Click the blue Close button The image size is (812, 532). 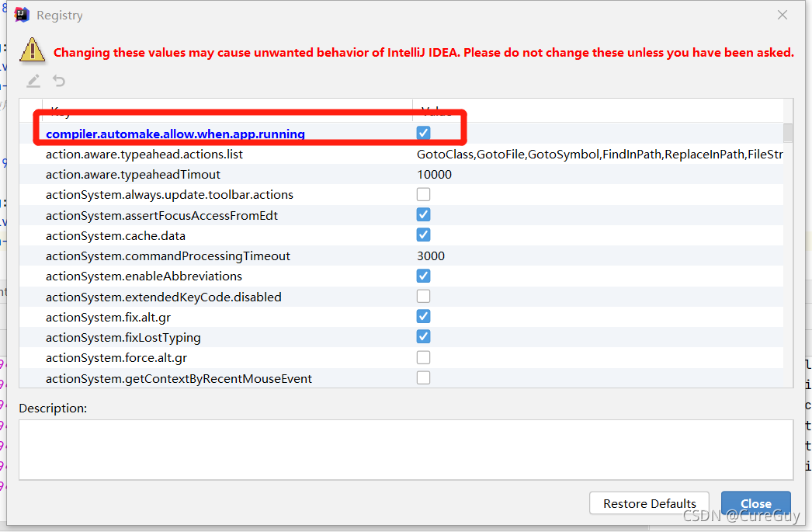(755, 503)
